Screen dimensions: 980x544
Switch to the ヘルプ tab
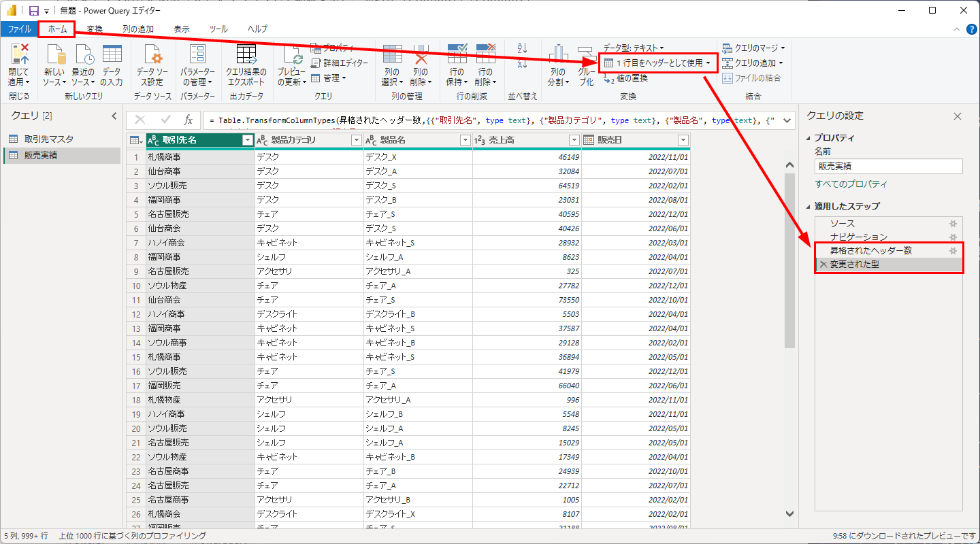pyautogui.click(x=258, y=29)
